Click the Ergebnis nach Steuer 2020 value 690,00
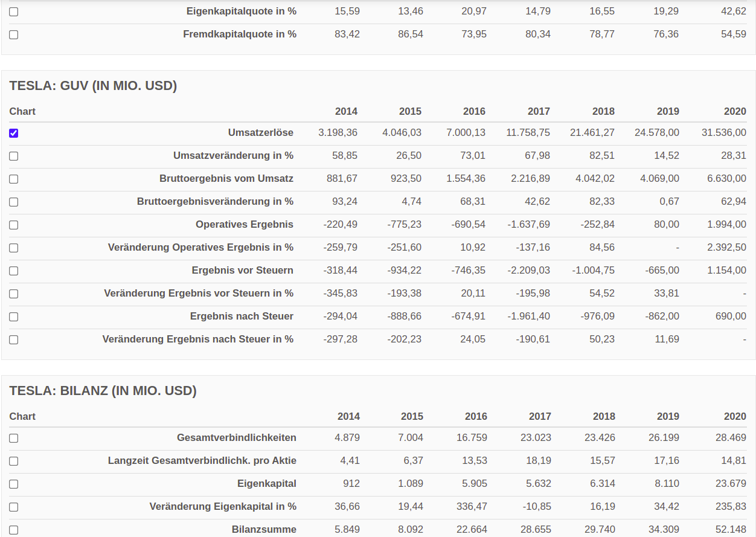 [x=731, y=316]
